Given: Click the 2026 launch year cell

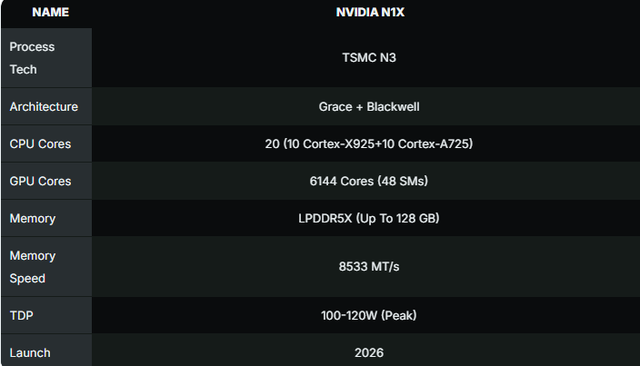Looking at the screenshot, I should pyautogui.click(x=369, y=353).
